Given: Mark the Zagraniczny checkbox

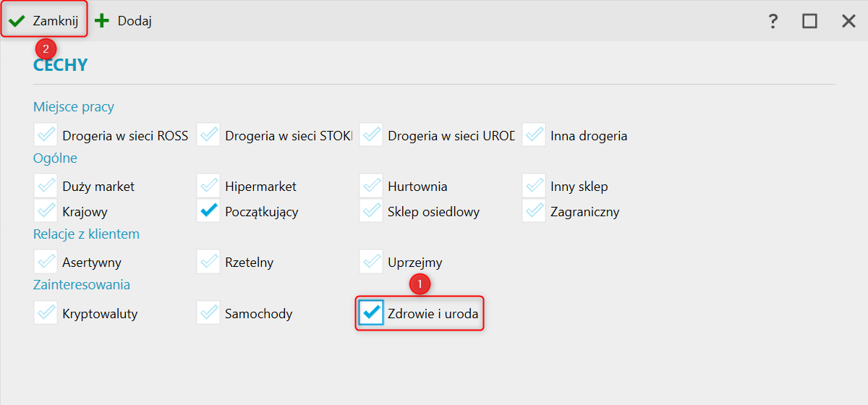Looking at the screenshot, I should point(534,211).
